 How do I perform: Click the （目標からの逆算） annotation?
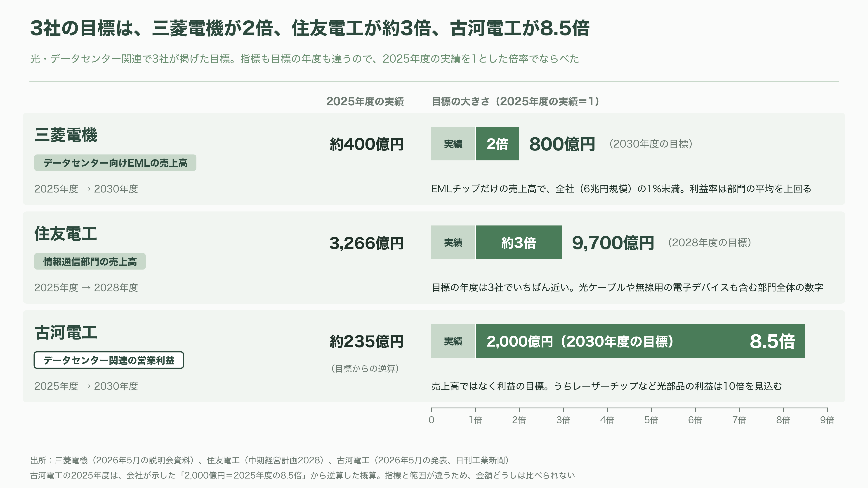365,368
